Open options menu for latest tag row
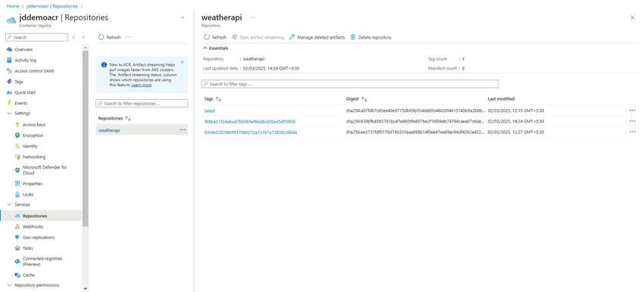The width and height of the screenshot is (644, 292). pos(632,110)
